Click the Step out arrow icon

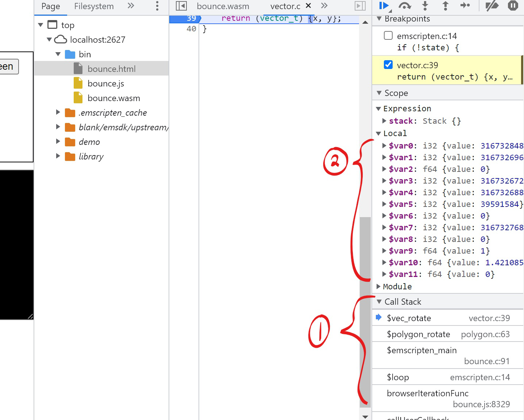tap(445, 5)
